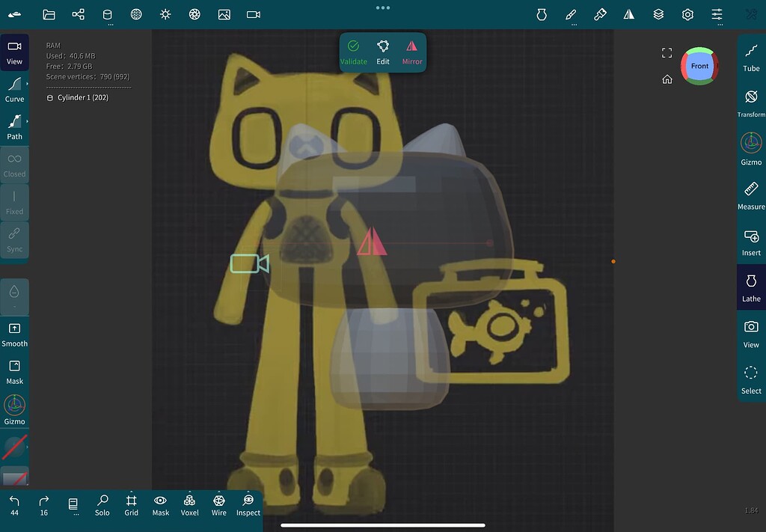Open the Tube tool
This screenshot has width=766, height=532.
[x=750, y=56]
